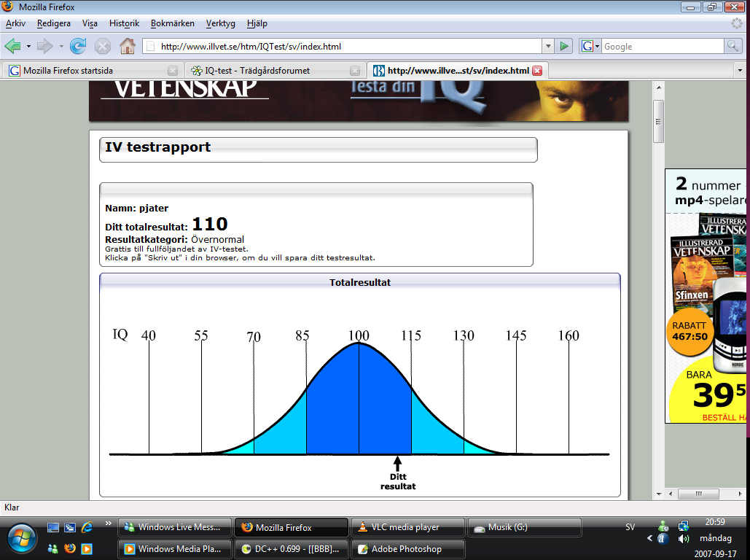Reload the current page

point(78,46)
